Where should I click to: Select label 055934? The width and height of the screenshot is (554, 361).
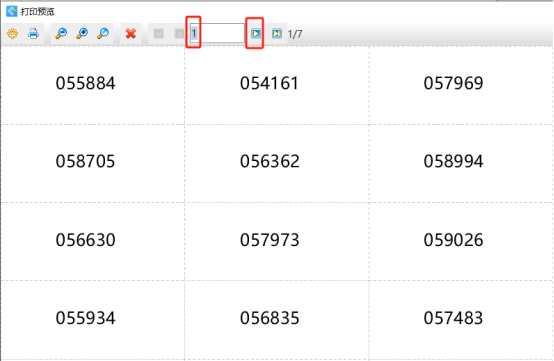pos(86,318)
